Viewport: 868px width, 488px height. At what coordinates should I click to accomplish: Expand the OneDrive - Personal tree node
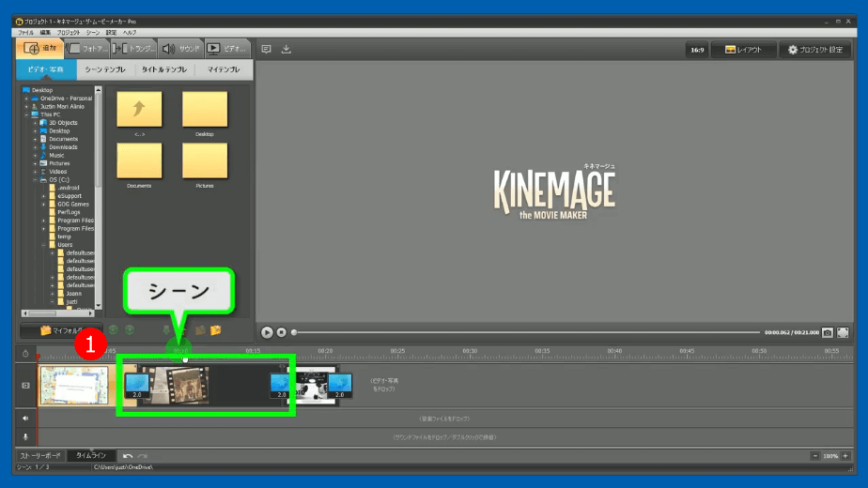(x=26, y=99)
